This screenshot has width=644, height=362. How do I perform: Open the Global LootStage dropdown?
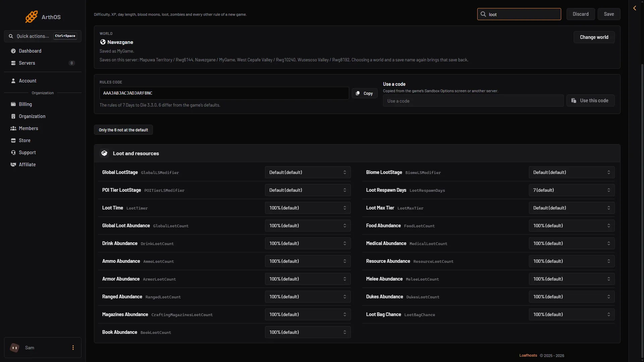(308, 172)
